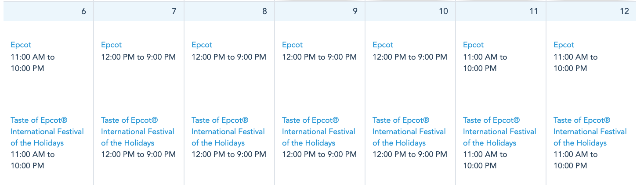Image resolution: width=644 pixels, height=185 pixels.
Task: Click Taste of Epcot Festival link on day 12
Action: (590, 132)
